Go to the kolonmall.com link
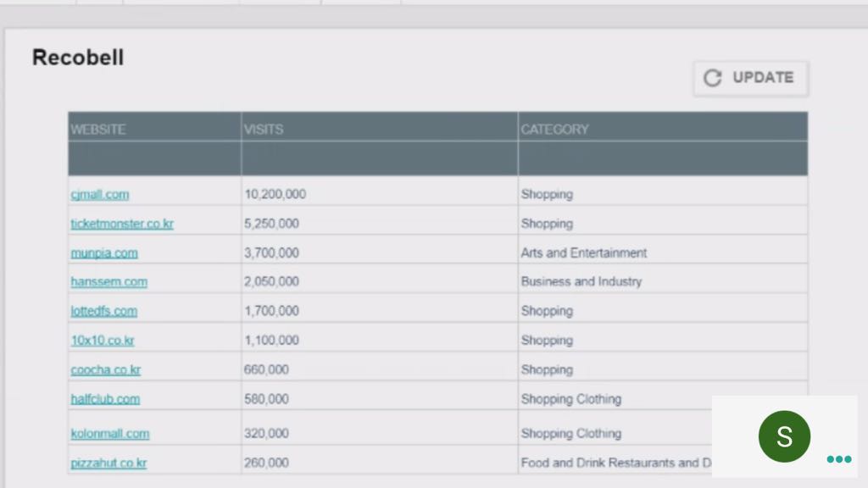This screenshot has width=868, height=488. click(x=110, y=433)
